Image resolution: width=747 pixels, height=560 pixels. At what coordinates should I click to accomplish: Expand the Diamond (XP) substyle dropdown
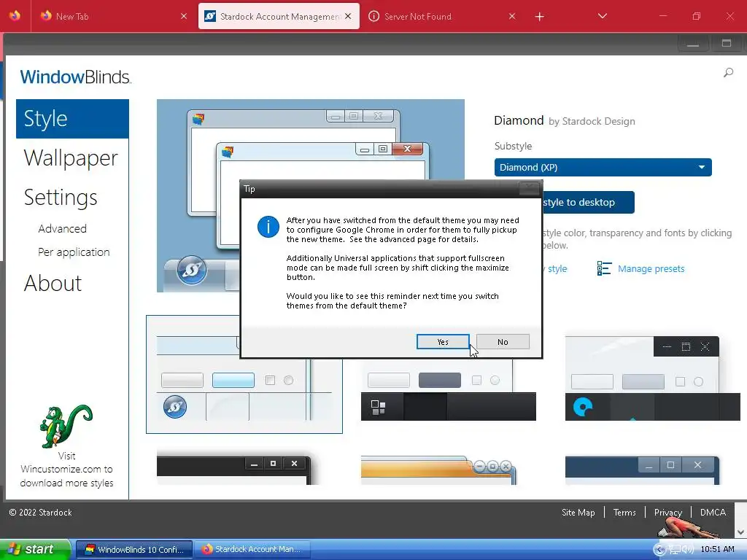pos(603,168)
